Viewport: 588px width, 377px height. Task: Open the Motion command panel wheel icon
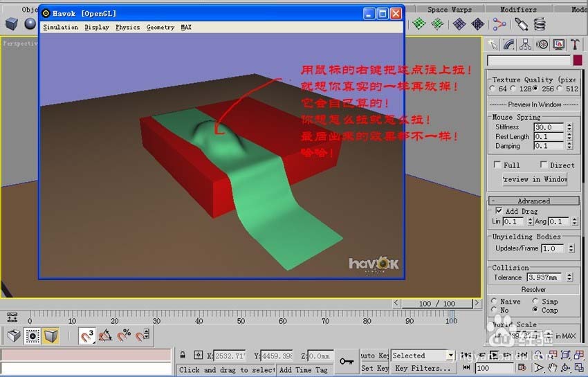[x=542, y=45]
